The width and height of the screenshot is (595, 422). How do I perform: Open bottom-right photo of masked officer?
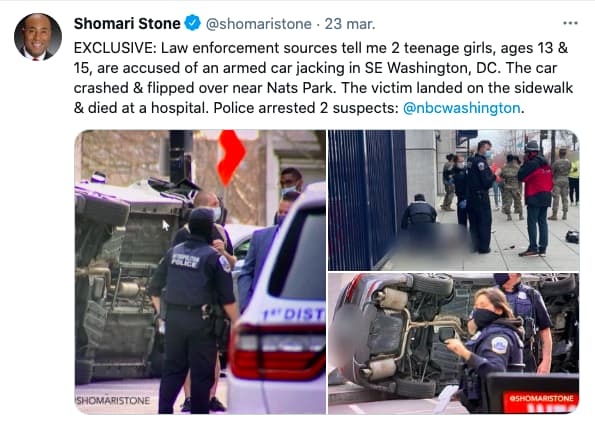pos(454,343)
